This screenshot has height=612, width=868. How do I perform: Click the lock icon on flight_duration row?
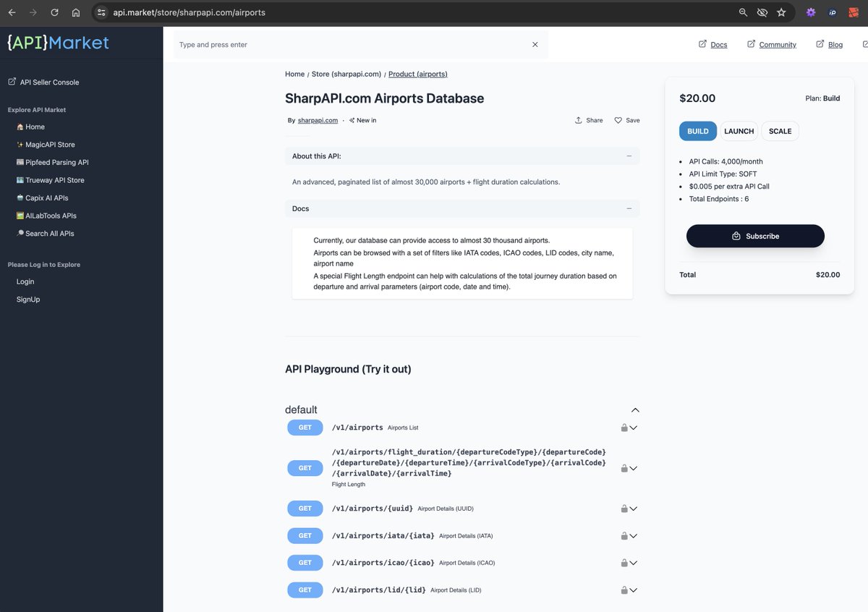pyautogui.click(x=624, y=468)
